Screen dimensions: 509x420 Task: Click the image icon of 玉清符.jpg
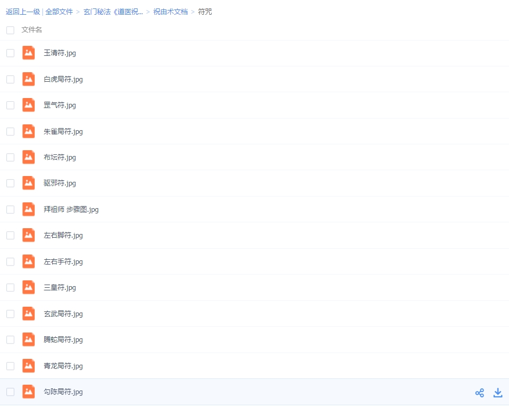28,53
